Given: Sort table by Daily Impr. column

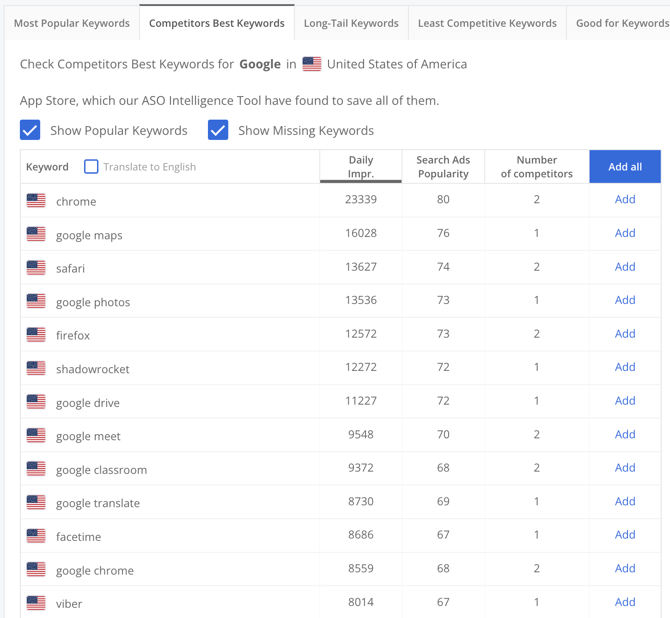Looking at the screenshot, I should (360, 167).
